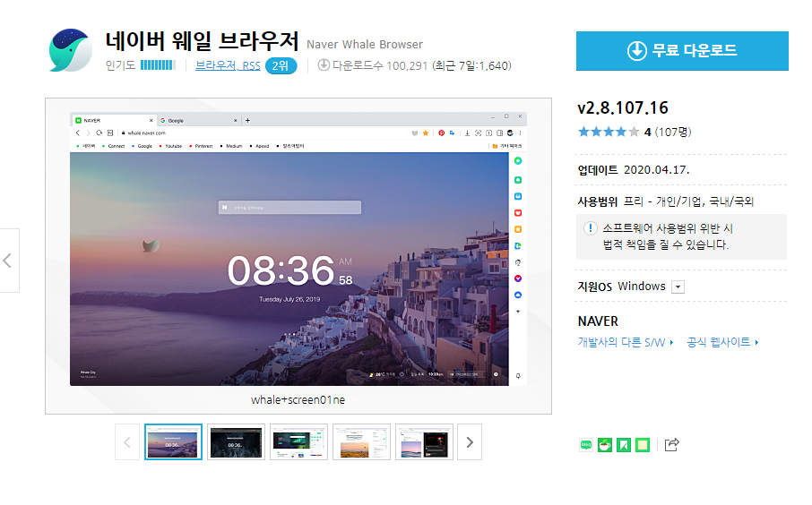Click the five-star rating display
This screenshot has width=812, height=505.
(609, 132)
